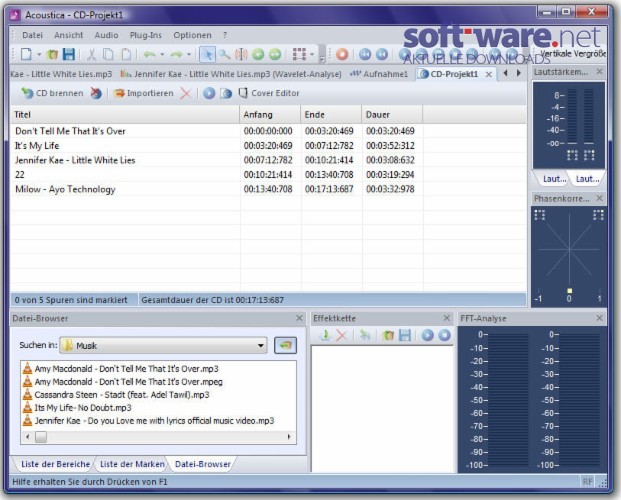Screen dimensions: 621x500
Task: Click the redo arrow icon
Action: [176, 54]
